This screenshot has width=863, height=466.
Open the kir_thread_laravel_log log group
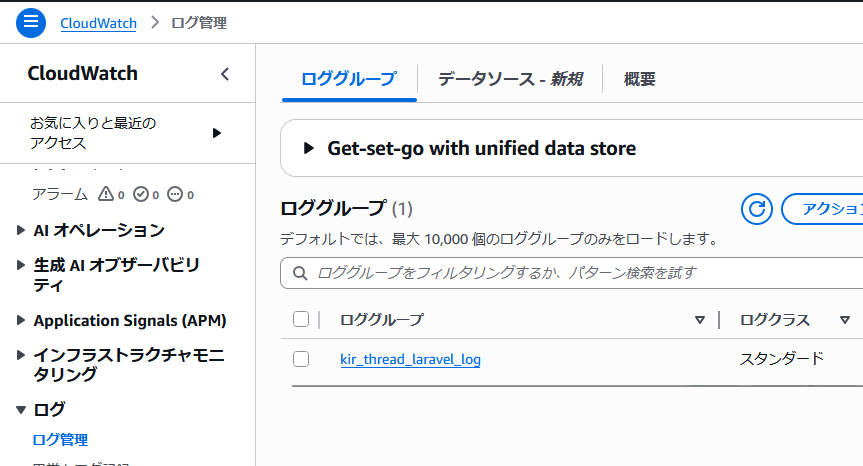pyautogui.click(x=410, y=359)
